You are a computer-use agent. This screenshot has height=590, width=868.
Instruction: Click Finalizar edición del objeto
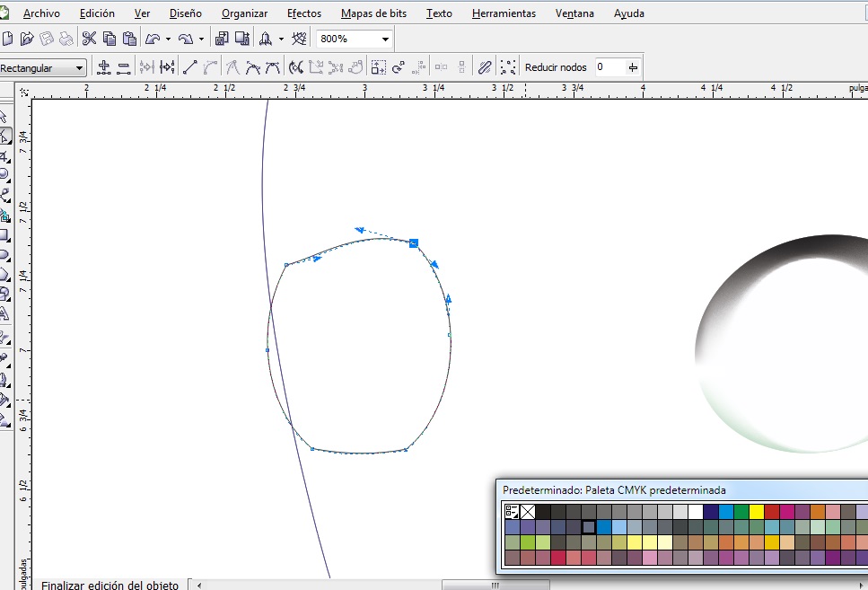tap(110, 585)
